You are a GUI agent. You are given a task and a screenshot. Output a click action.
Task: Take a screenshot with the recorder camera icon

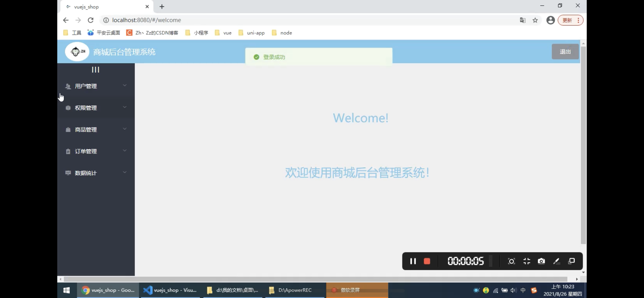coord(541,261)
